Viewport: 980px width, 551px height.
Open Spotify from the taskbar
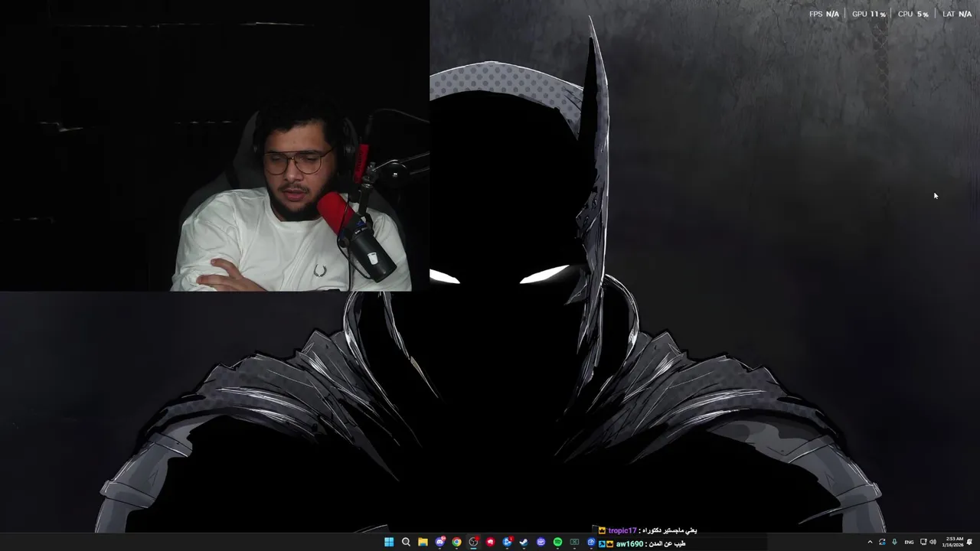point(557,542)
